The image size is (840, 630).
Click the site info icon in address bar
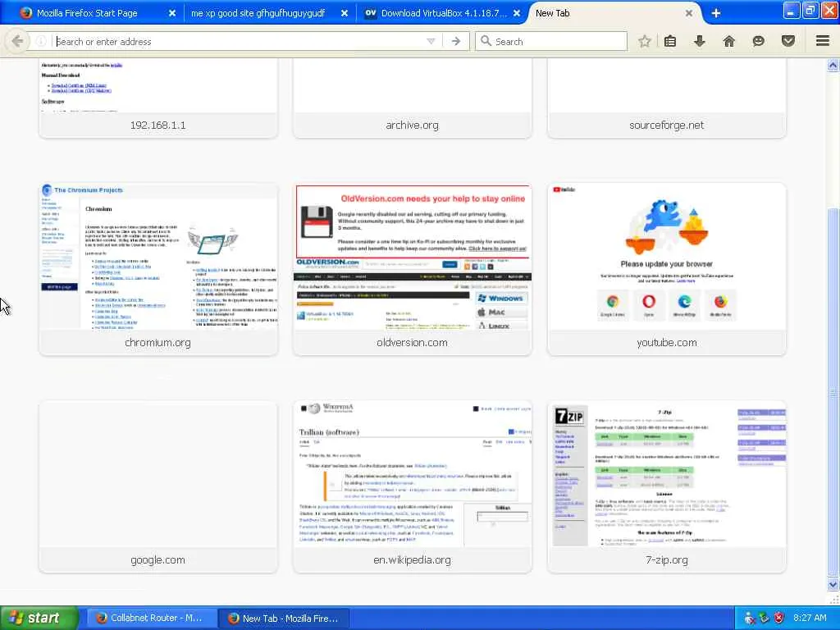pyautogui.click(x=41, y=41)
